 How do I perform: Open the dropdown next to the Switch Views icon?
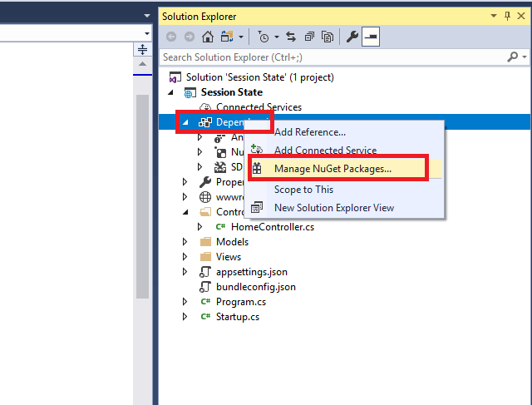[241, 37]
